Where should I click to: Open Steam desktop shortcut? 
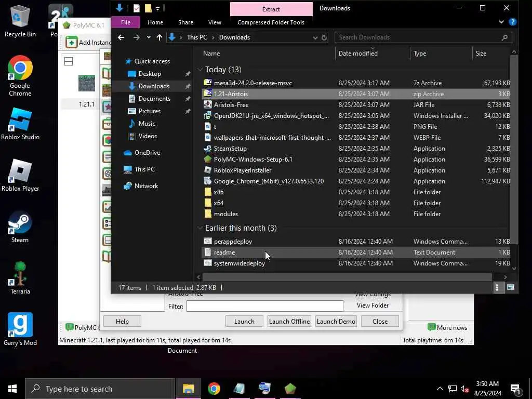tap(20, 227)
